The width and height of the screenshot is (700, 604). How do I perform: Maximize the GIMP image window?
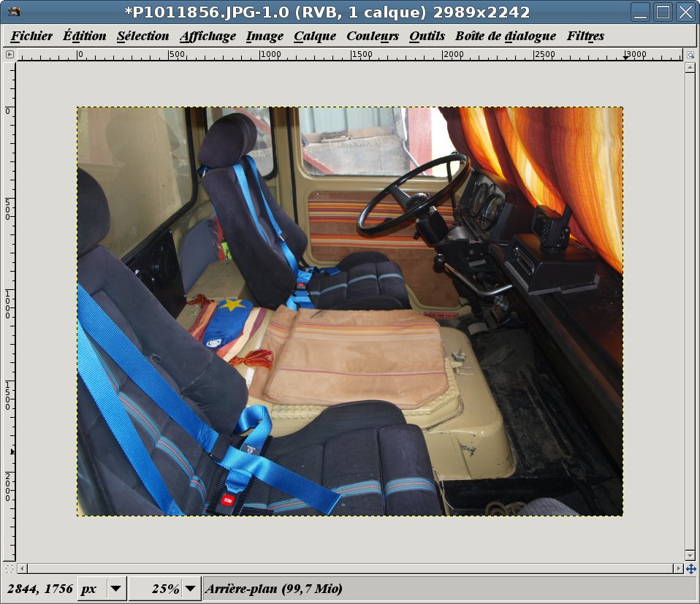click(x=663, y=12)
